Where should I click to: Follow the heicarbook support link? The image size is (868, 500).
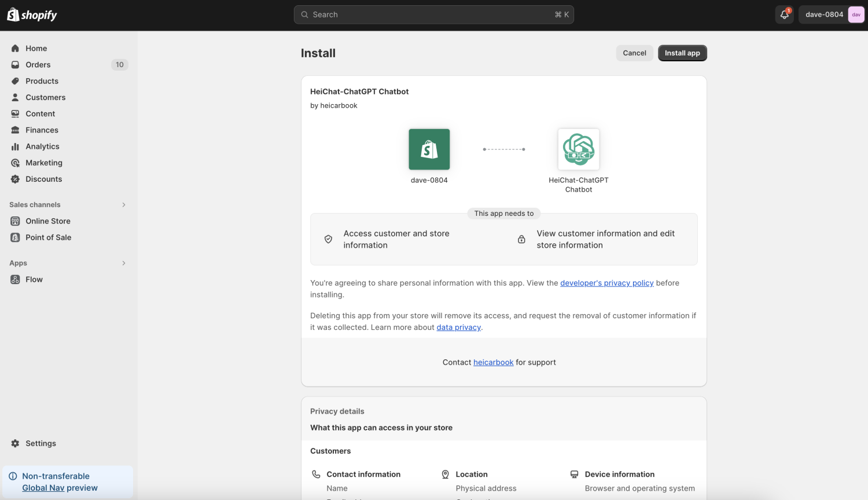[493, 362]
